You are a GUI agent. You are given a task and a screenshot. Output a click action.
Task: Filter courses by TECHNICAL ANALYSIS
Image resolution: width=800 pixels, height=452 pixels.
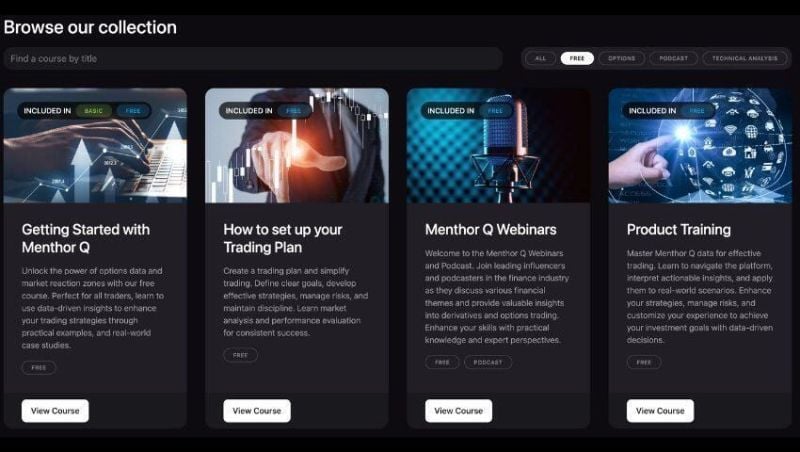pos(744,58)
